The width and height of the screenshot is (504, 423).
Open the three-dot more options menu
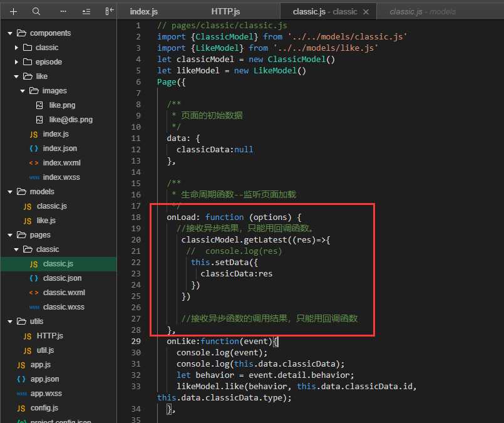(63, 11)
